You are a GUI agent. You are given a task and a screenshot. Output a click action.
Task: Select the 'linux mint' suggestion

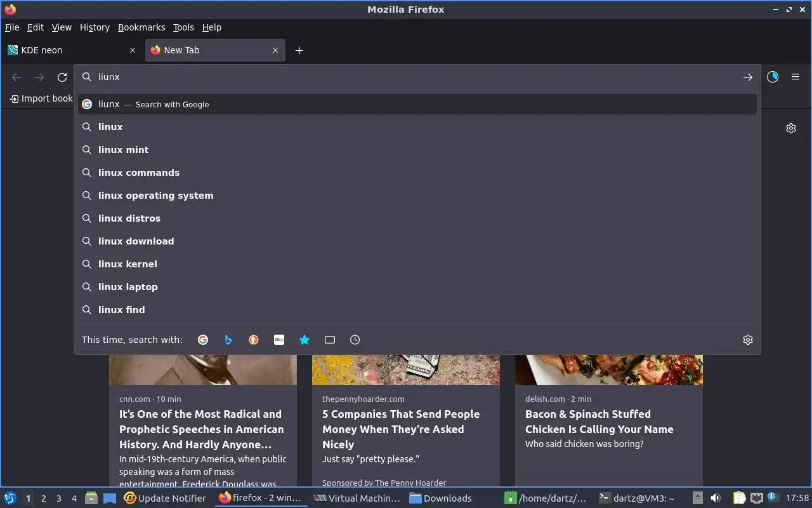[x=417, y=150]
